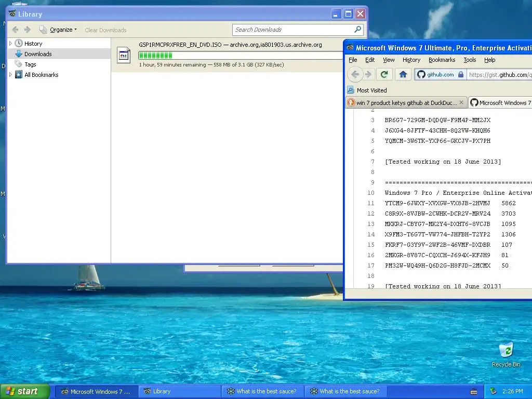Click key text BR6G7-729GM-DQDQW-F9M4P-MM2JX
The image size is (532, 399).
click(437, 120)
